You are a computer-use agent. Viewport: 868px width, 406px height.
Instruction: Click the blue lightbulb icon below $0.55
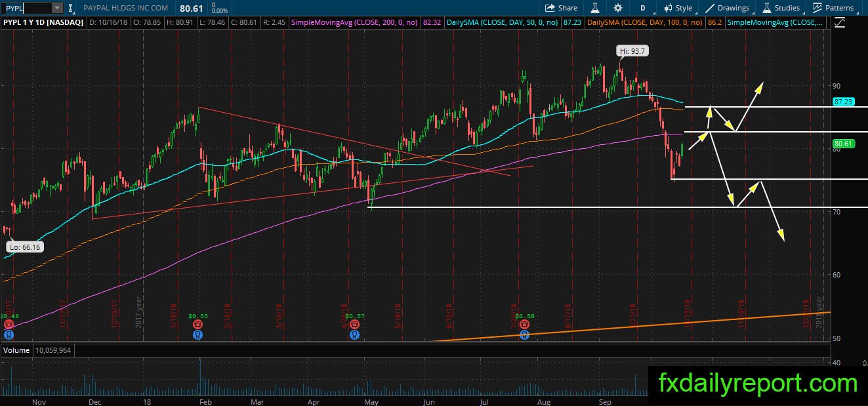(x=197, y=335)
